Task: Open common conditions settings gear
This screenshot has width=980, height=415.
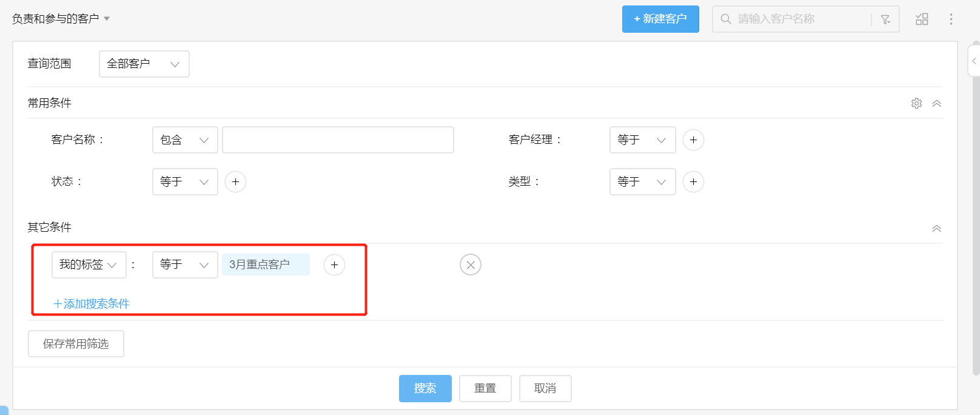Action: (x=916, y=104)
